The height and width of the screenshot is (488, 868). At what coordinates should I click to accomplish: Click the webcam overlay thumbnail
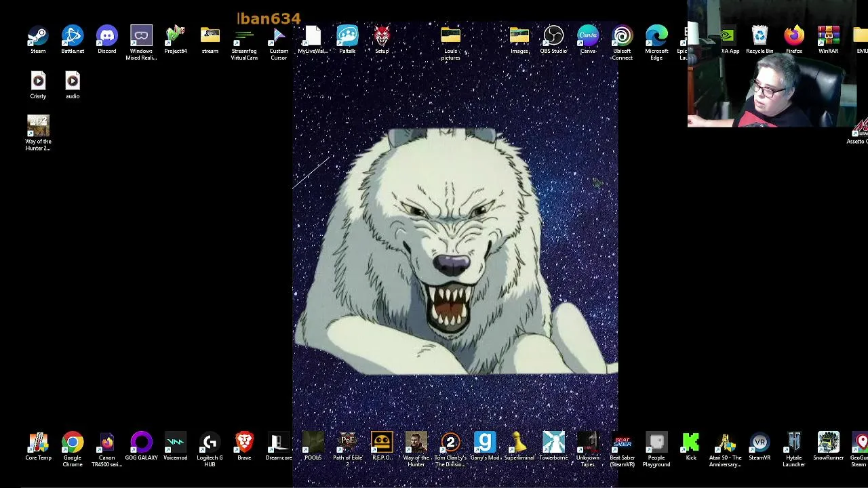pos(772,64)
